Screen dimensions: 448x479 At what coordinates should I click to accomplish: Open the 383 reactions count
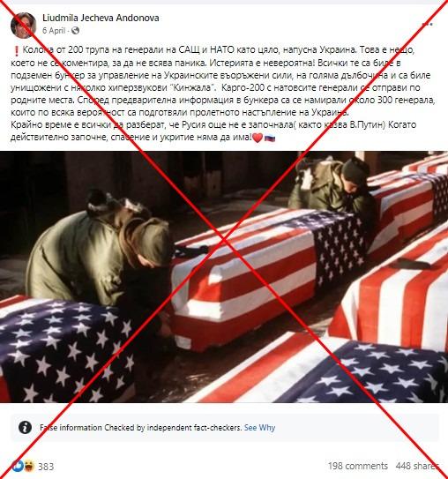[46, 467]
